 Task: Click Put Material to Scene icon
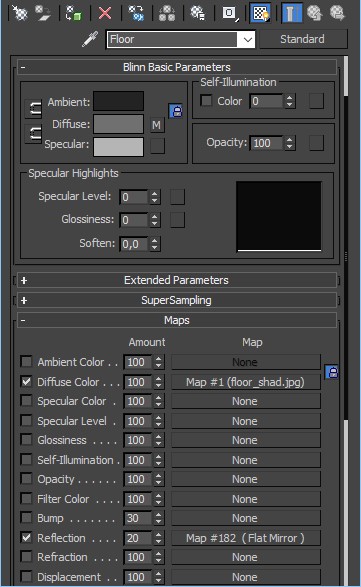pos(43,13)
